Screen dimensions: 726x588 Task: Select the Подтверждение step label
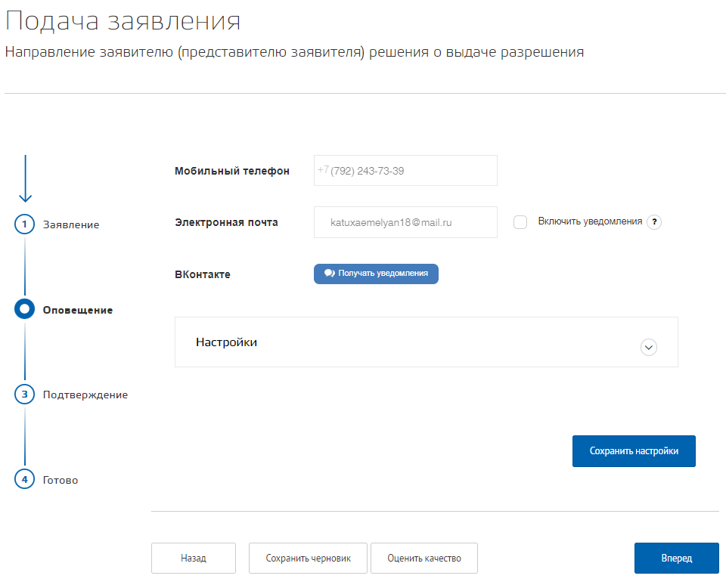(85, 395)
